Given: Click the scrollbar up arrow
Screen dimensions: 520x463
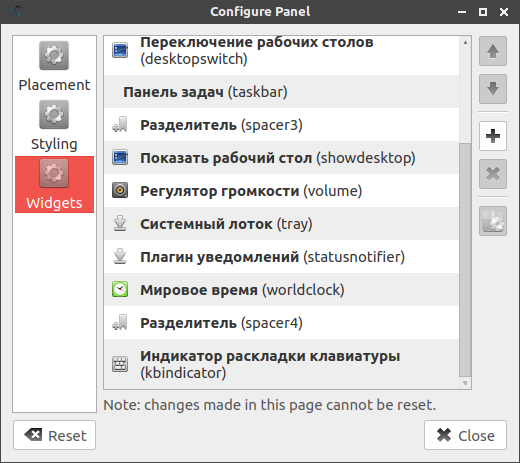Looking at the screenshot, I should (x=465, y=42).
